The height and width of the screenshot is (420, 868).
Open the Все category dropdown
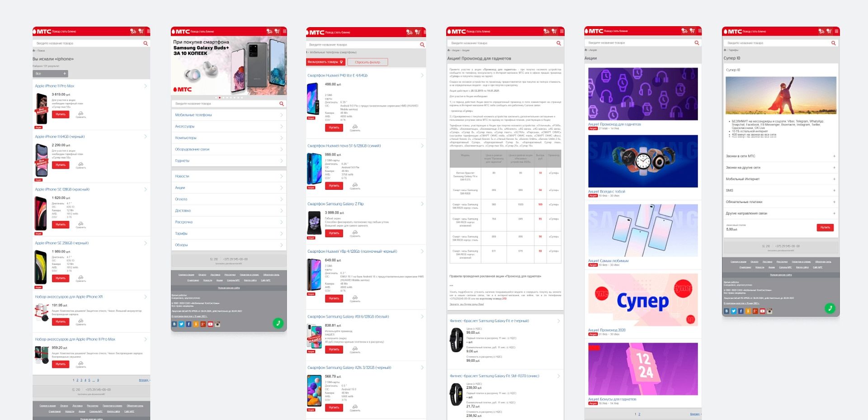tap(51, 73)
